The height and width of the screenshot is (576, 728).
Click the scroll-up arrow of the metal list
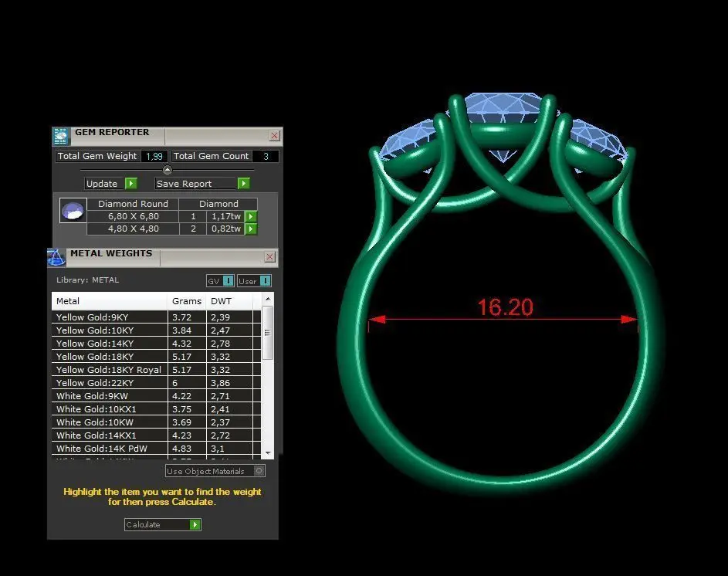click(x=268, y=299)
